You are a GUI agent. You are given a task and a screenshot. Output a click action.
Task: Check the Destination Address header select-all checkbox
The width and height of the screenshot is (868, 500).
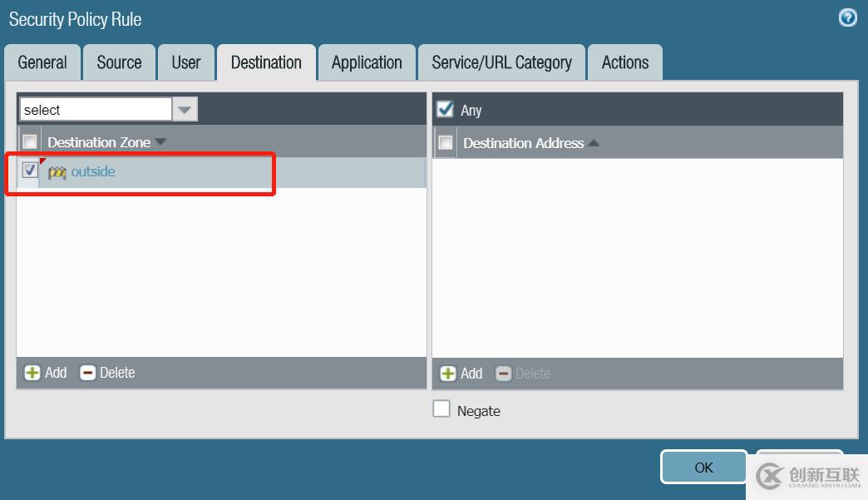(446, 143)
